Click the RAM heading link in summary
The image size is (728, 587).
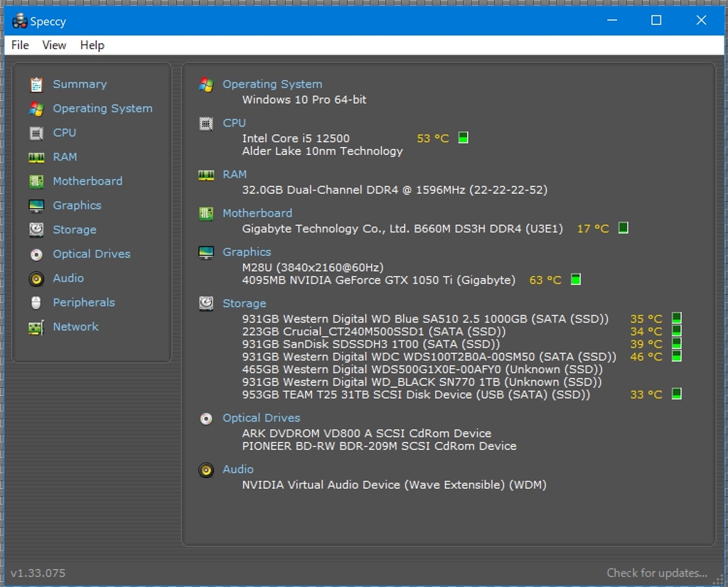pos(235,175)
